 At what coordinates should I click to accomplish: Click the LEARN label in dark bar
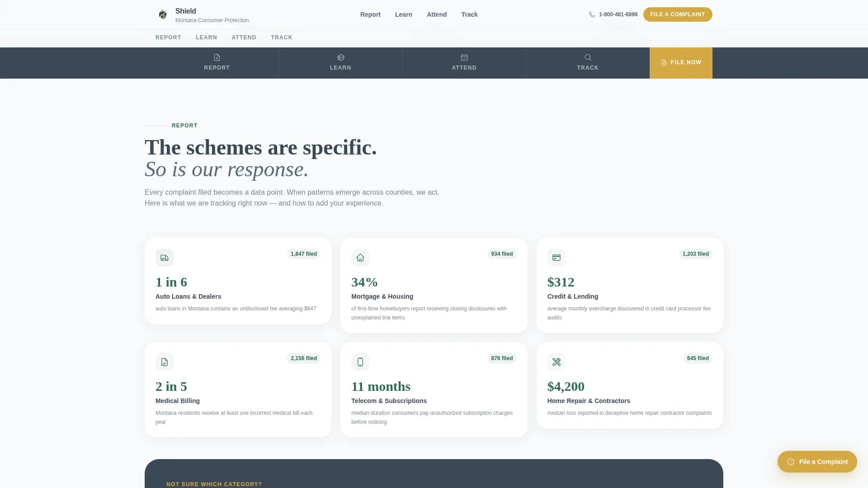coord(340,68)
